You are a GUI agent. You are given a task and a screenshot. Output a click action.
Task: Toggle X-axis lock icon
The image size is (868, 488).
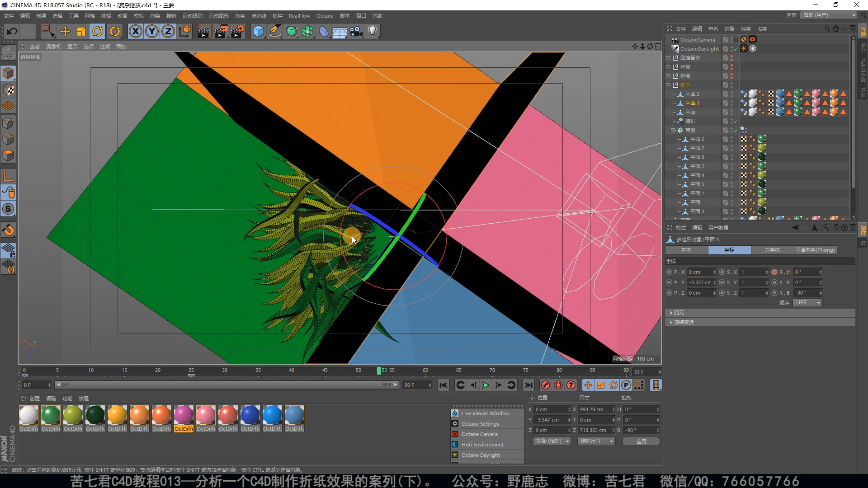tap(135, 31)
